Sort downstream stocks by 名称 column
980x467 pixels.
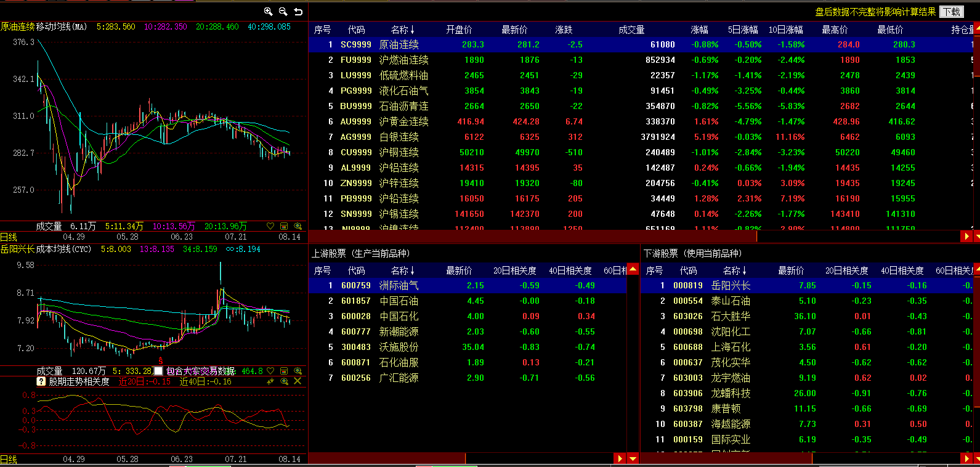coord(734,270)
